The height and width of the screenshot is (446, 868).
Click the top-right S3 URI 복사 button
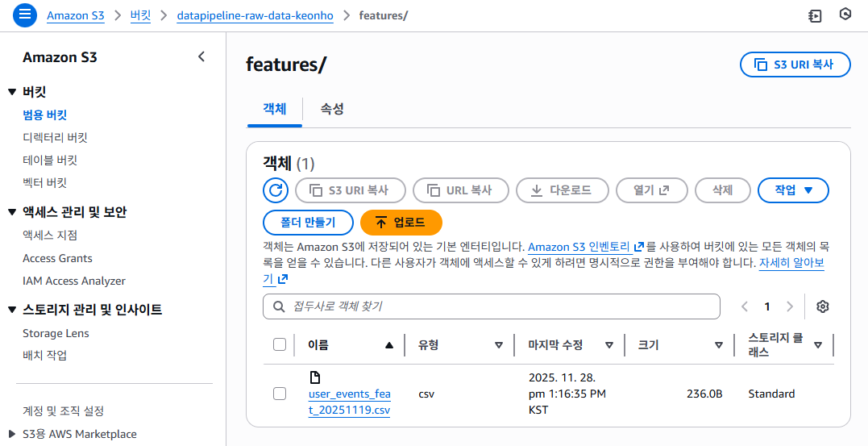coord(795,65)
